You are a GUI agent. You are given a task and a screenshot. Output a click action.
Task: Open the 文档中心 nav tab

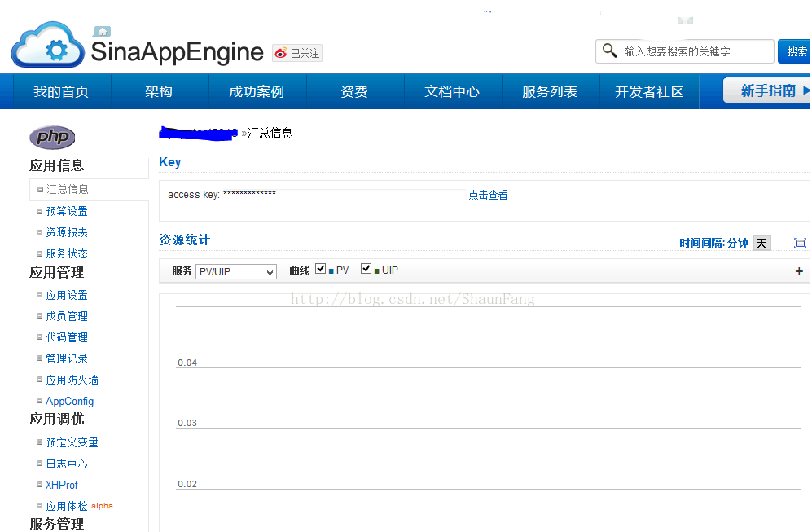(x=452, y=92)
